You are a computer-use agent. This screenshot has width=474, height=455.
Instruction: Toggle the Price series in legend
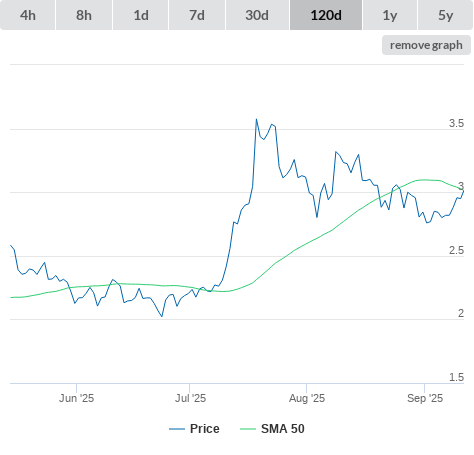tap(204, 429)
